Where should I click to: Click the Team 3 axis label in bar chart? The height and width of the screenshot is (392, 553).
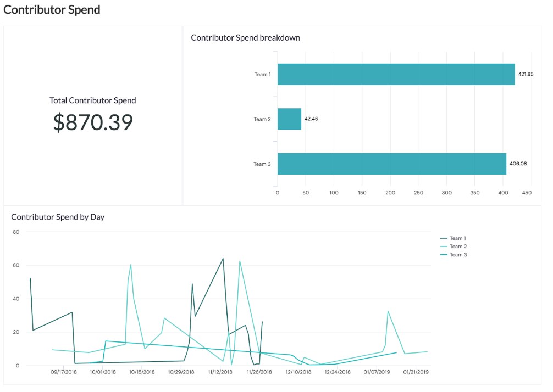[x=262, y=164]
